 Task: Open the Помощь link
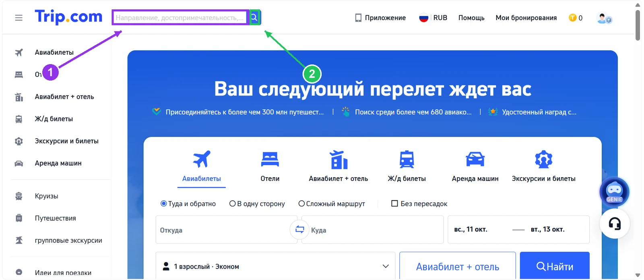point(471,18)
